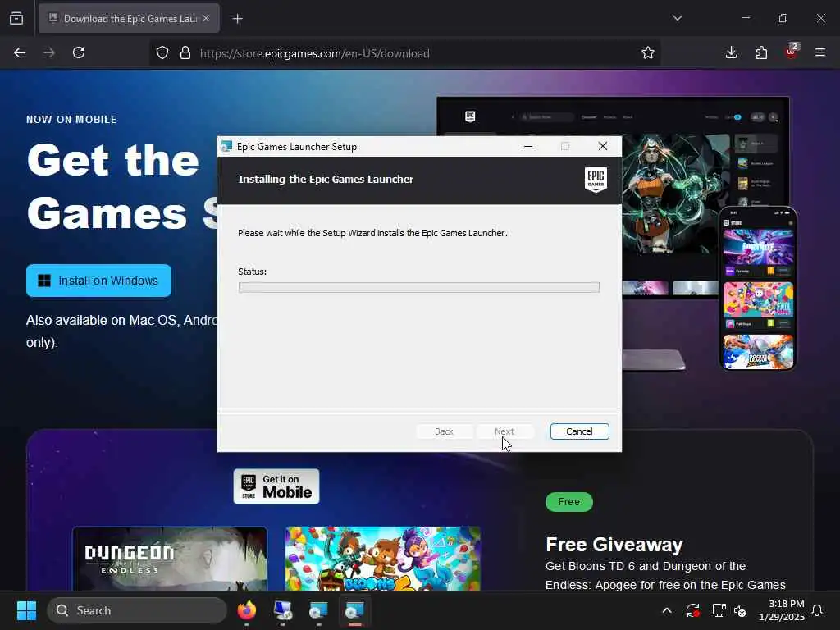Viewport: 840px width, 630px height.
Task: Click the muted volume tray icon
Action: pos(741,610)
